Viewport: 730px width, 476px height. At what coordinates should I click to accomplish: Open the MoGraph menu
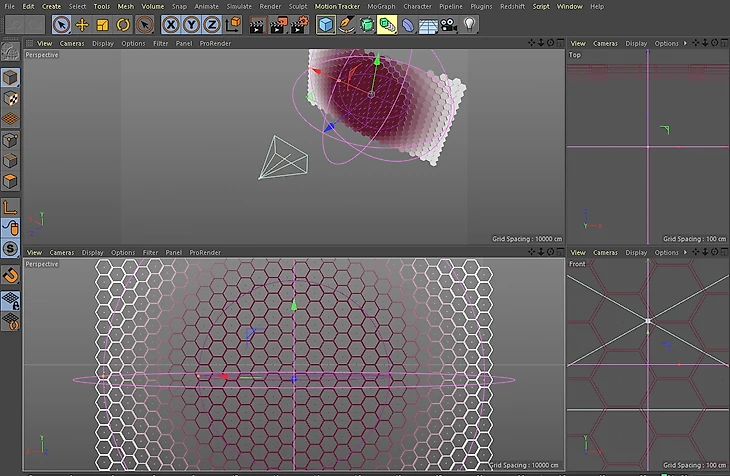(x=381, y=6)
